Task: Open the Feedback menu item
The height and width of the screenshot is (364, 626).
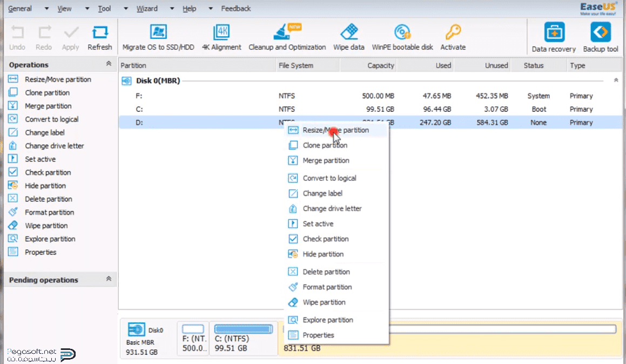Action: (236, 9)
